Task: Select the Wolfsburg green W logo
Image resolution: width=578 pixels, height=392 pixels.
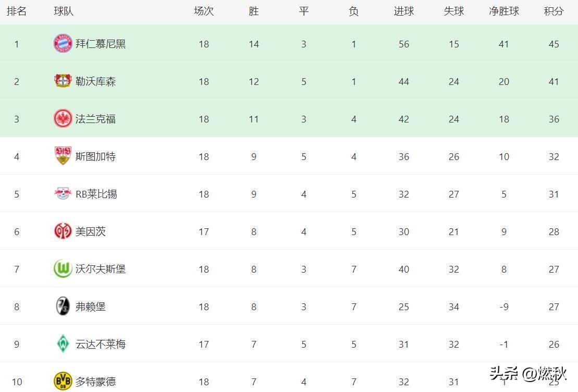Action: click(63, 268)
